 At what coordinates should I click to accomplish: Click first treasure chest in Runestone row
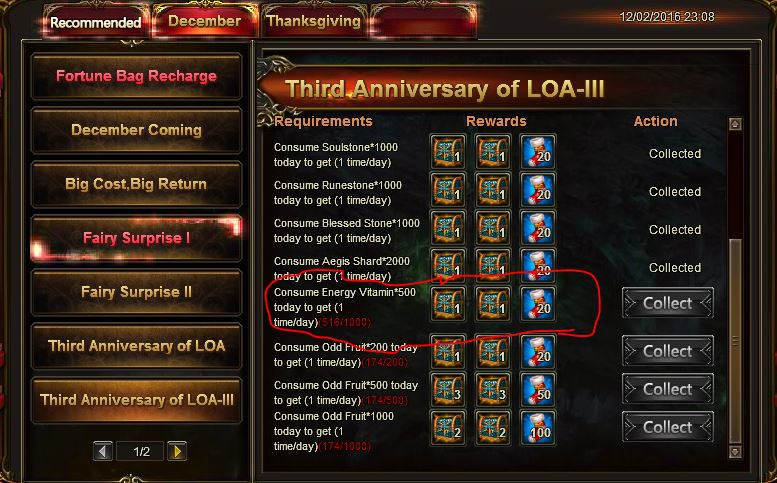click(448, 190)
